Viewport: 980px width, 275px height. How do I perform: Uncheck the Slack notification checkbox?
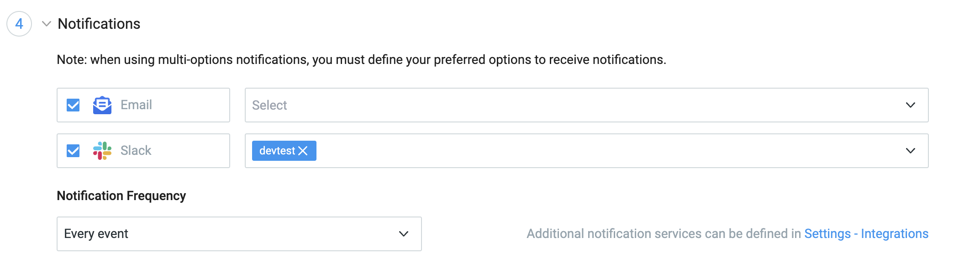point(73,151)
